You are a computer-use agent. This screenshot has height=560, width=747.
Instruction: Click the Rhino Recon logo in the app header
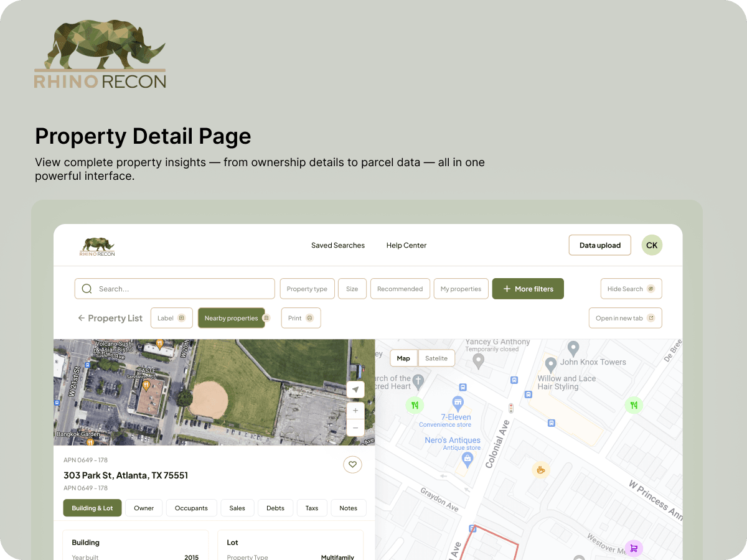[x=97, y=246]
